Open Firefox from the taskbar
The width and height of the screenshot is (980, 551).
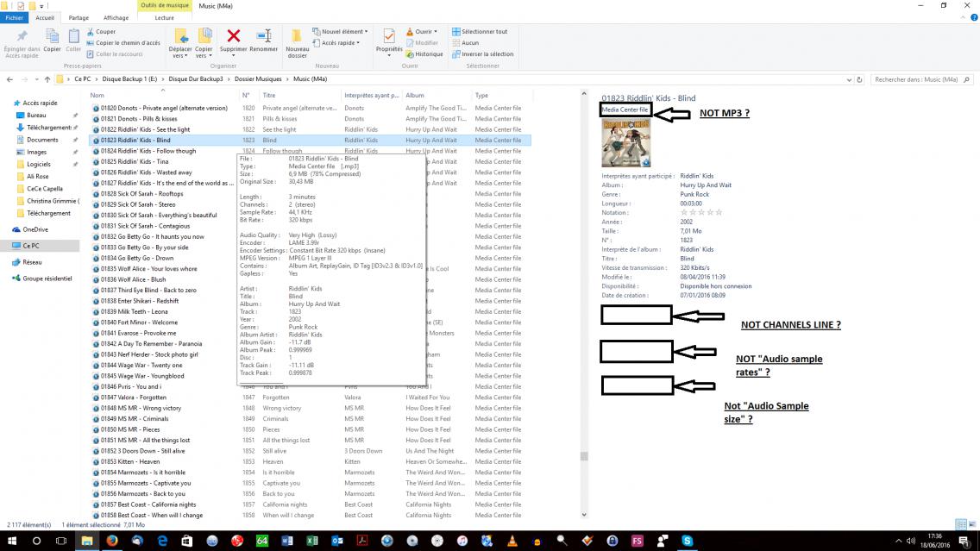coord(111,541)
